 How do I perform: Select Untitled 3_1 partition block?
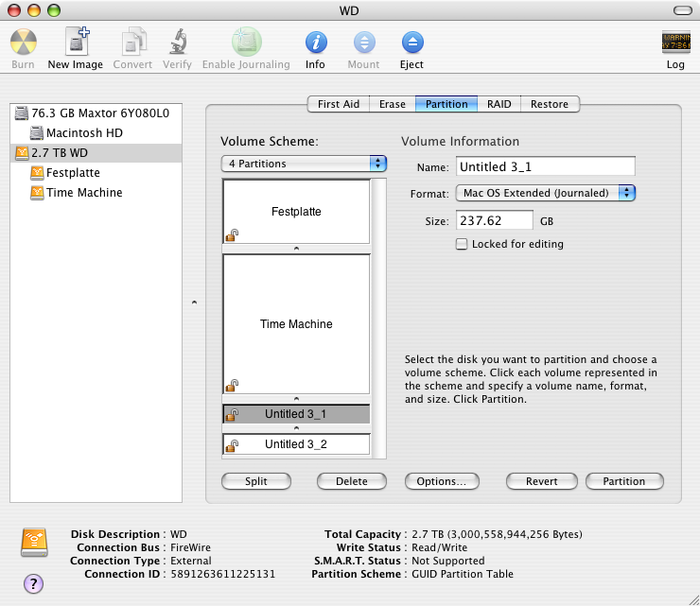pos(296,414)
